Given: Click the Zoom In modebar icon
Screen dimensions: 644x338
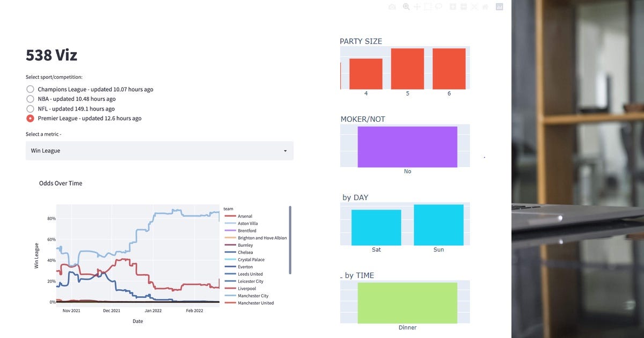Looking at the screenshot, I should pyautogui.click(x=452, y=6).
